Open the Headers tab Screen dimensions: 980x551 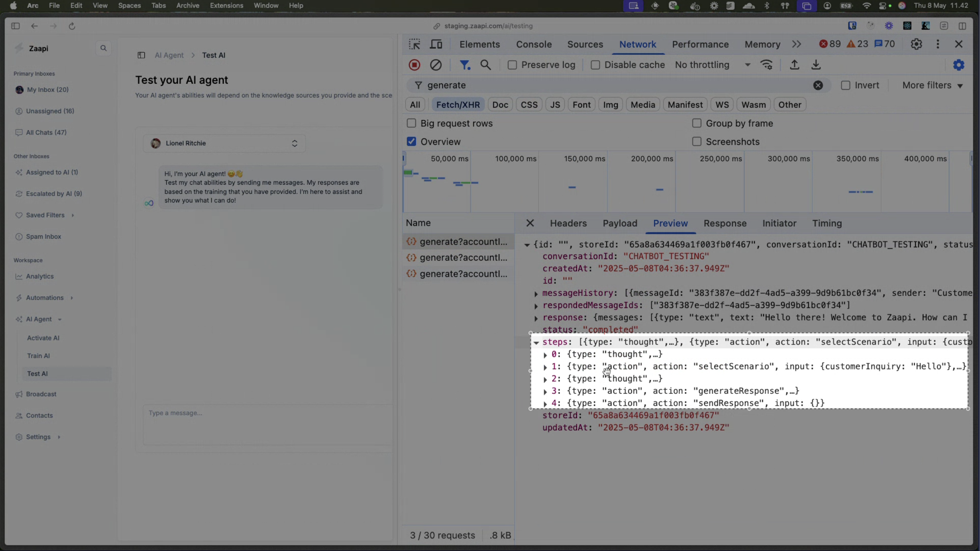568,223
